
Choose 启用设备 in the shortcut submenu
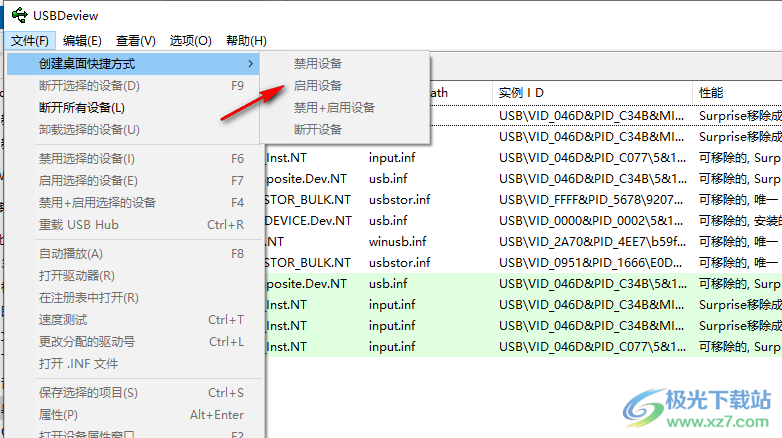[x=318, y=86]
